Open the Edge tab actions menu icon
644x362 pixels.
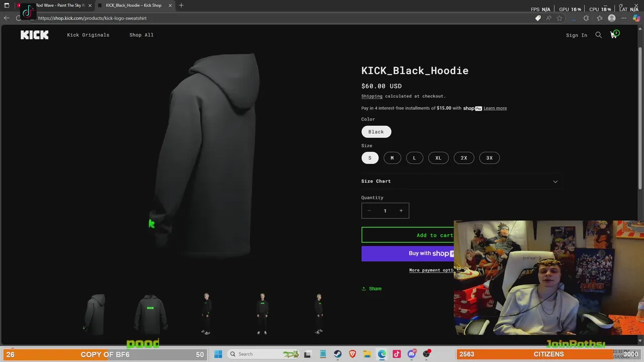tap(7, 6)
